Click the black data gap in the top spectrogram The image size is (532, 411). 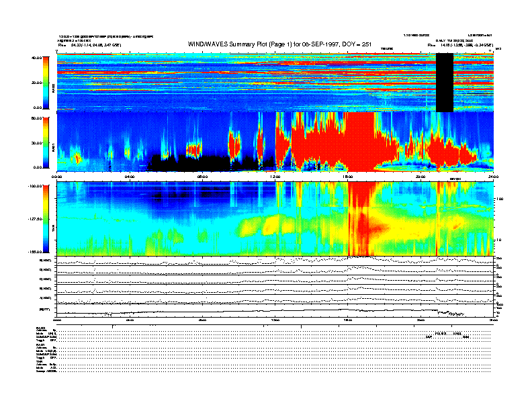tap(445, 83)
